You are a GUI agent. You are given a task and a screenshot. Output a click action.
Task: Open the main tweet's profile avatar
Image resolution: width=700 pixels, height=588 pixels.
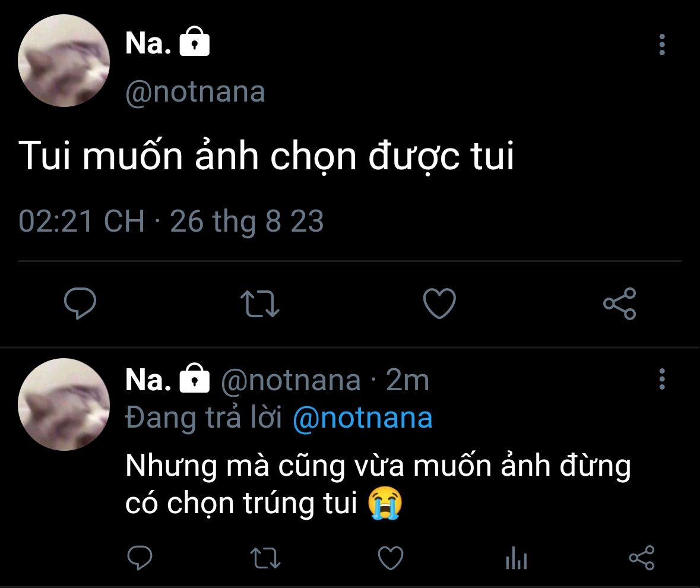(64, 61)
